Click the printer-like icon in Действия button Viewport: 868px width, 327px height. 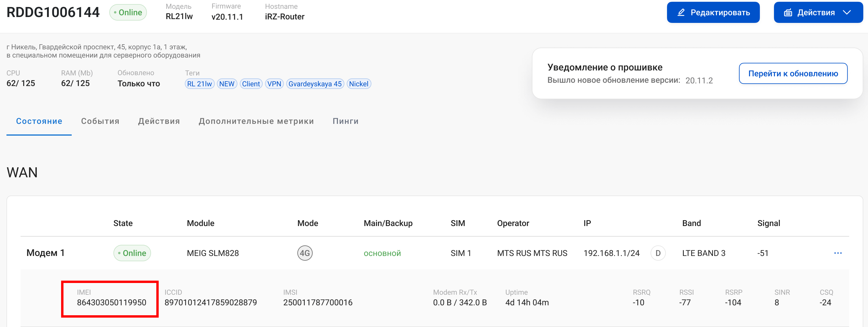click(x=788, y=13)
